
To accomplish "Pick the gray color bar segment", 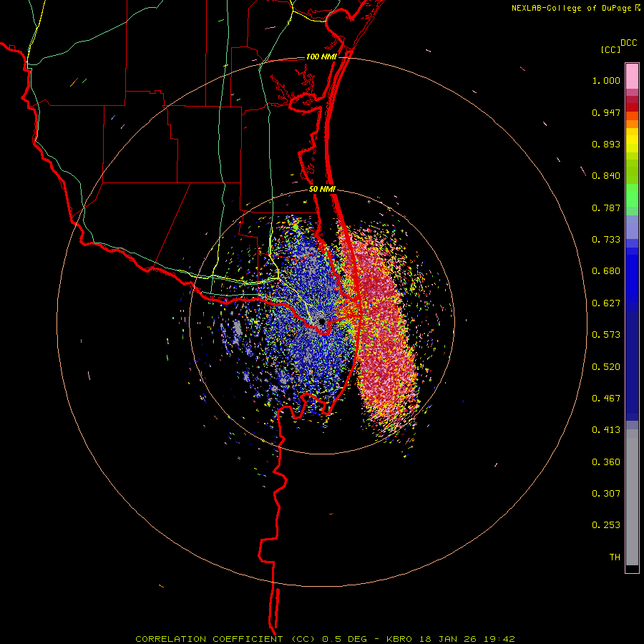I will 632,501.
